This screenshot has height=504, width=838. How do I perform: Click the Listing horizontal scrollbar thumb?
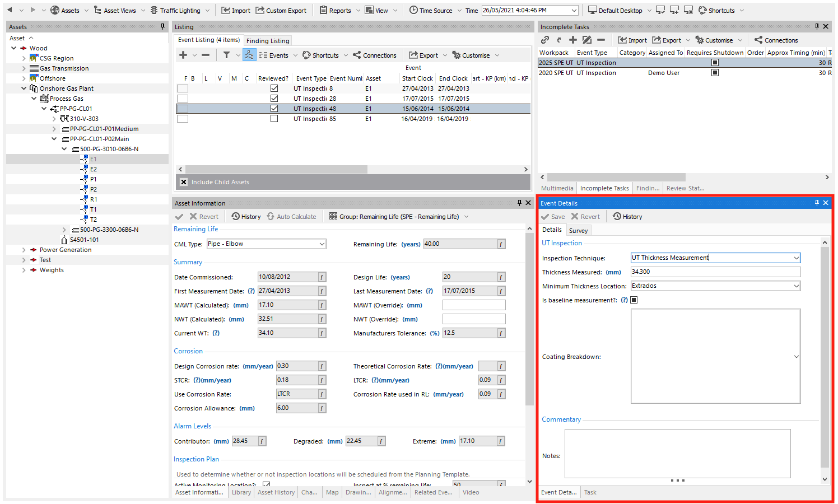276,169
